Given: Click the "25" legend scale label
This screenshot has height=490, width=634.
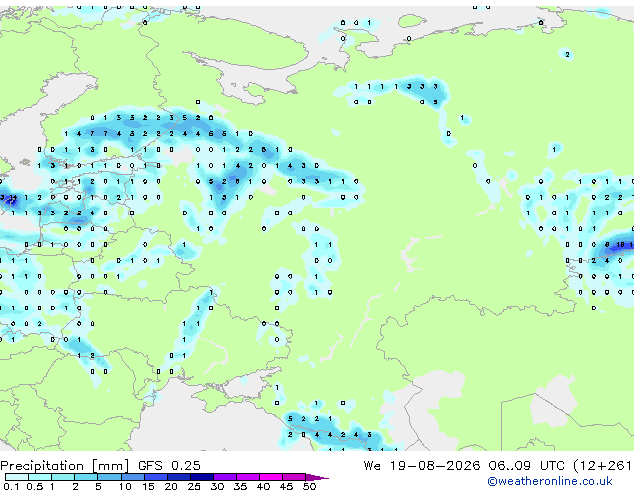Looking at the screenshot, I should click(194, 486).
